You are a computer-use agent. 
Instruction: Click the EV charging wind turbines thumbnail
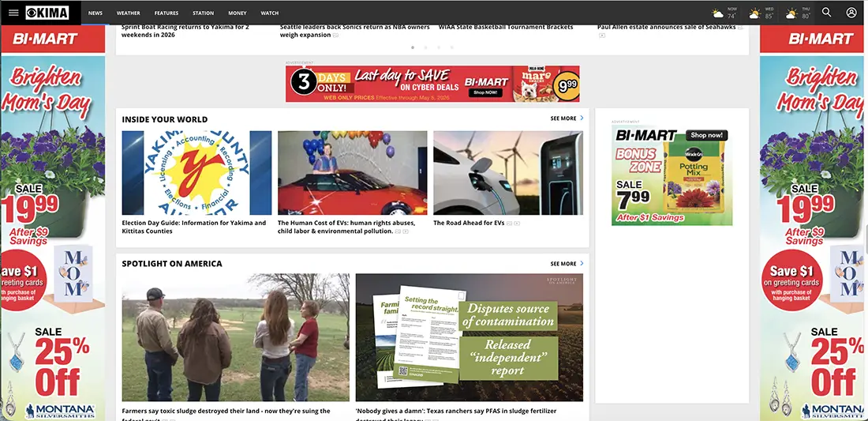pyautogui.click(x=508, y=173)
